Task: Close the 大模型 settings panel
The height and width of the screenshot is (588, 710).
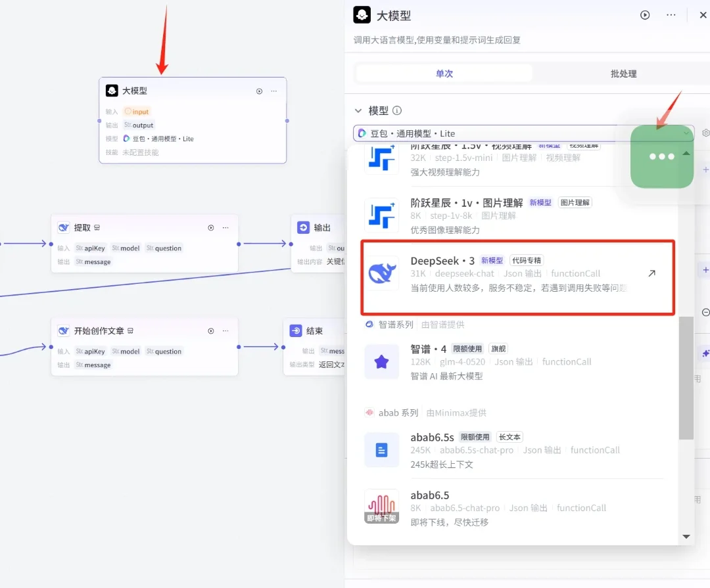Action: [703, 15]
